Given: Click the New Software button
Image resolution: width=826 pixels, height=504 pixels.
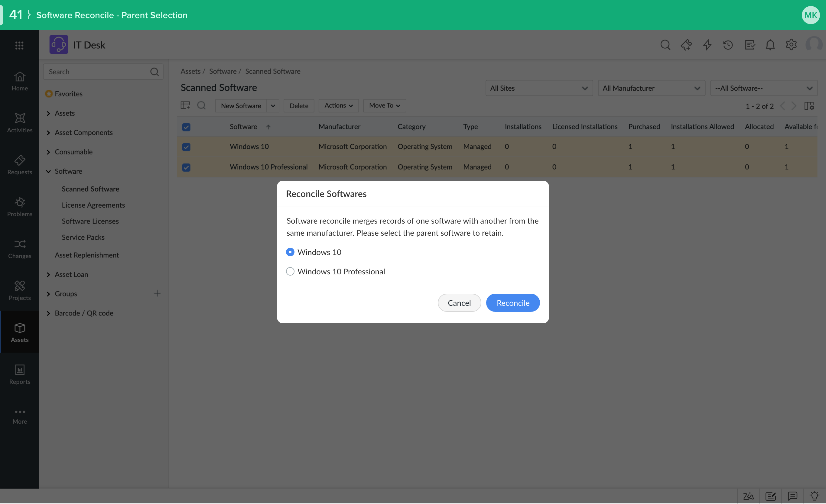Looking at the screenshot, I should coord(241,106).
